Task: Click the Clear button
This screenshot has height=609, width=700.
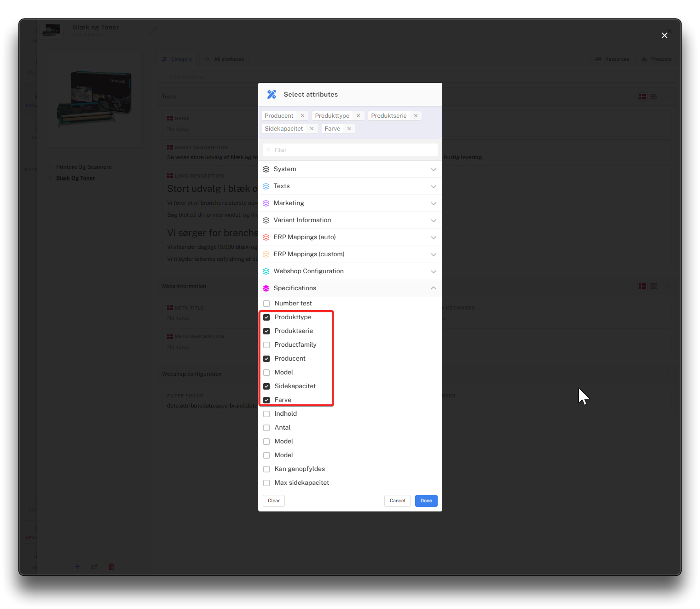Action: coord(274,501)
